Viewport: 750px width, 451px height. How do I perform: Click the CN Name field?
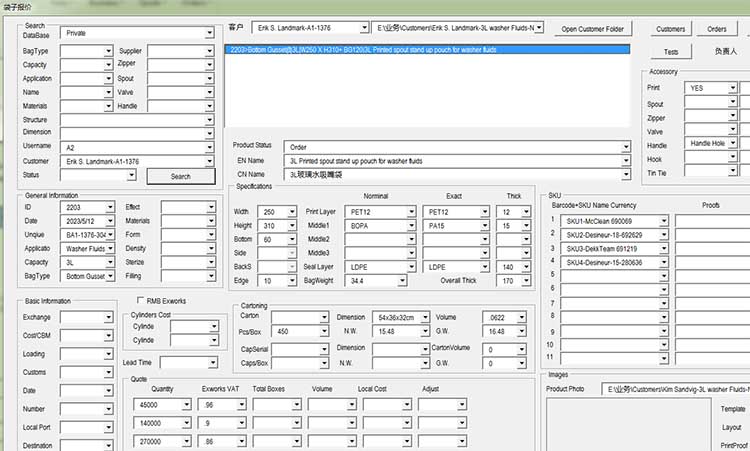tap(457, 175)
